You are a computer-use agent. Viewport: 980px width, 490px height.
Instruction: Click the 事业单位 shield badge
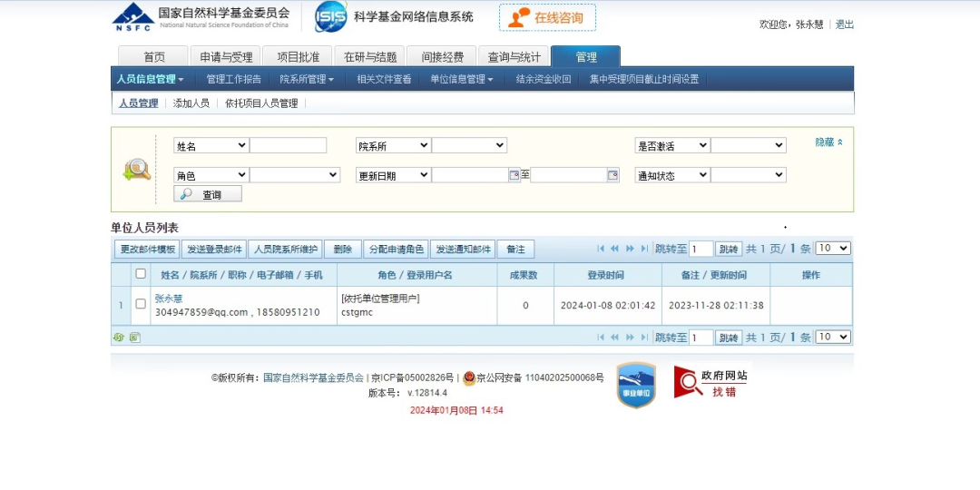coord(636,385)
